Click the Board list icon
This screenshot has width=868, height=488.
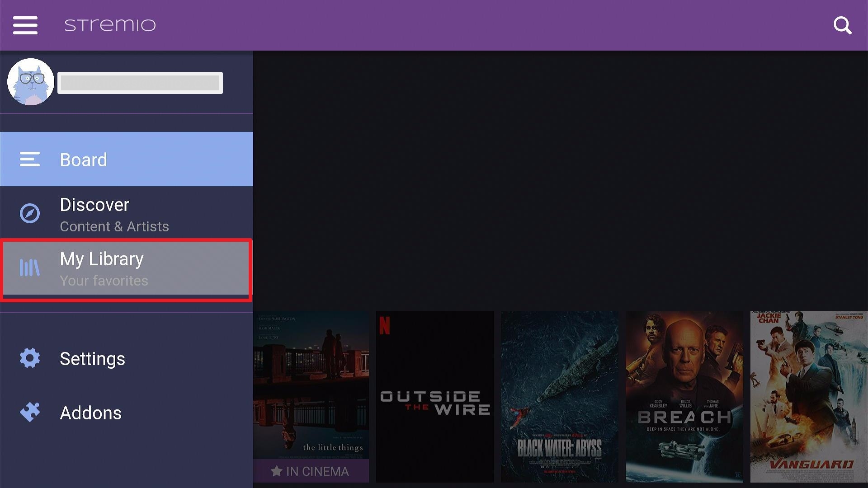[x=30, y=160]
